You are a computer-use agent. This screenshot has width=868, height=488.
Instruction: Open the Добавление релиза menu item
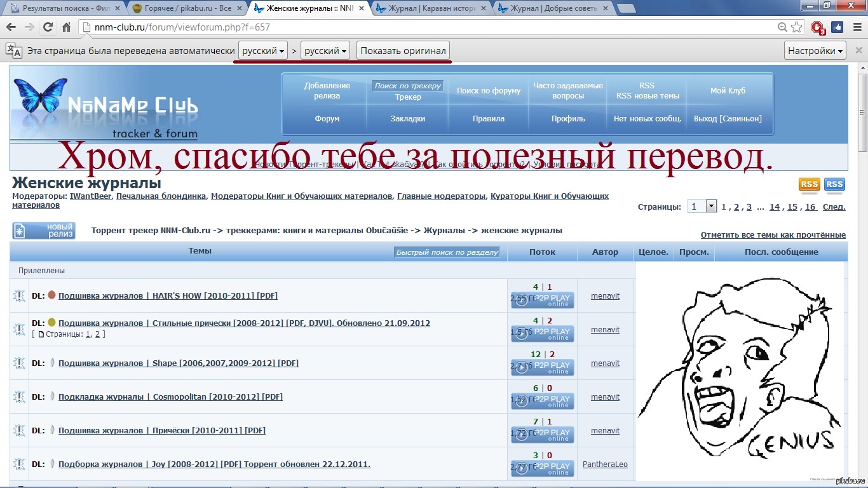click(327, 91)
